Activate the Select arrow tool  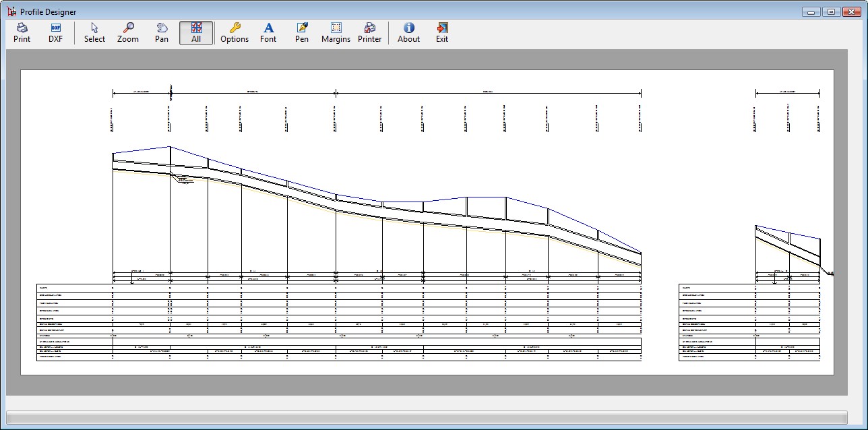[x=94, y=32]
